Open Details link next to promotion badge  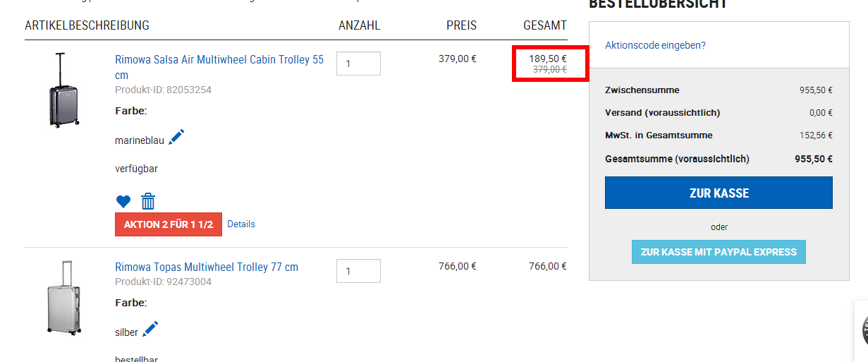tap(241, 224)
